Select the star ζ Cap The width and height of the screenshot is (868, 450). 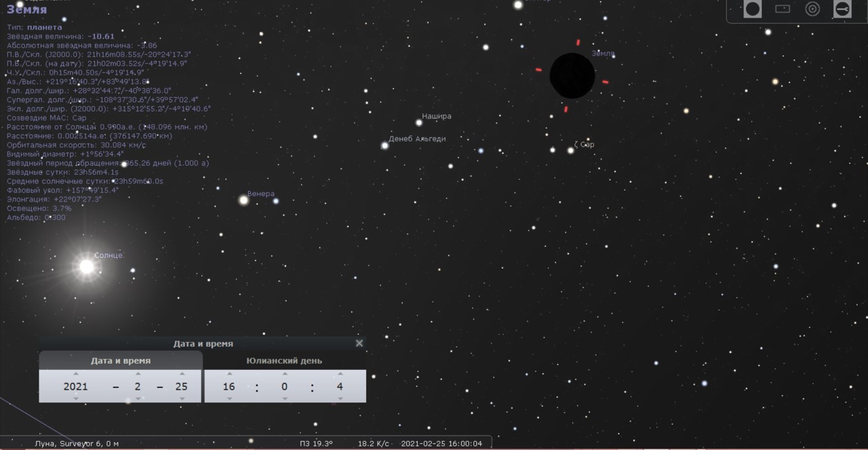click(x=571, y=150)
